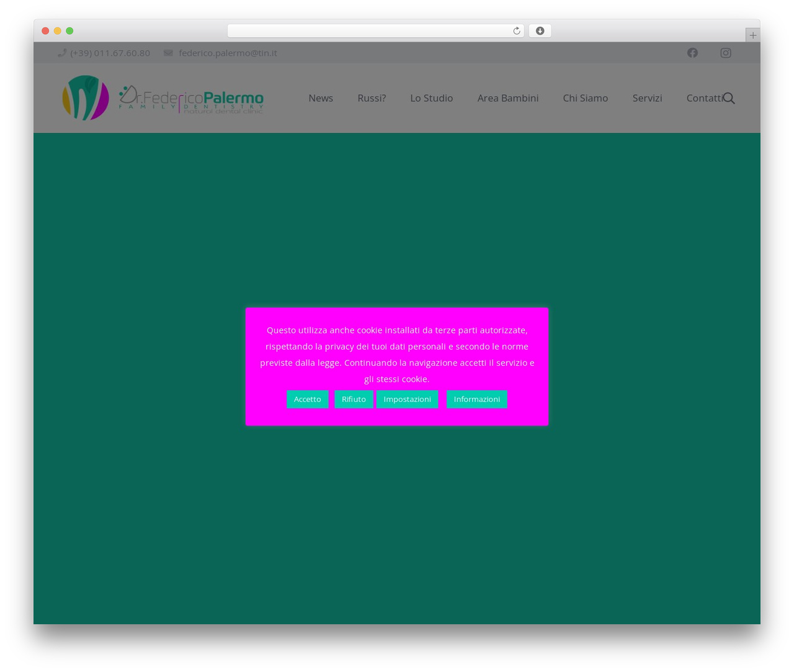The width and height of the screenshot is (794, 672).
Task: Click the browser address bar
Action: pyautogui.click(x=375, y=31)
